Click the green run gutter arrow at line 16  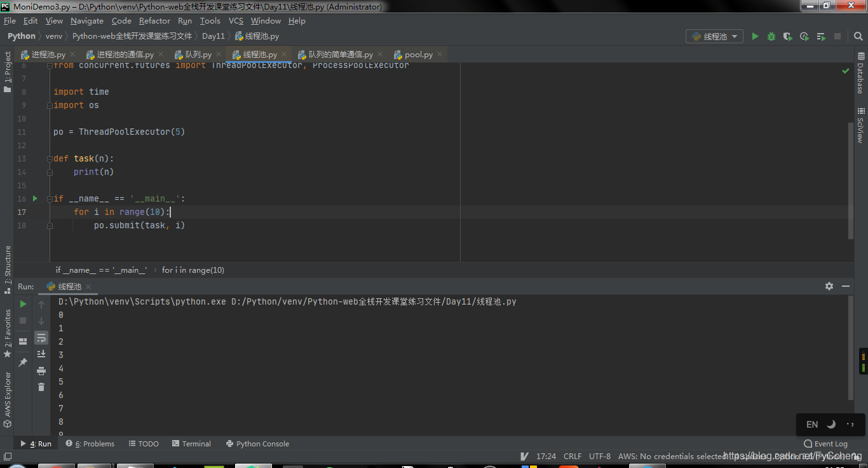35,198
